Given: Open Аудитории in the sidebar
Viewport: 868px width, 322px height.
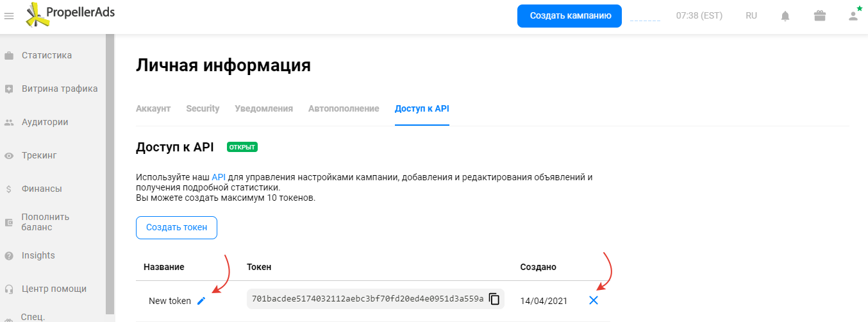Looking at the screenshot, I should (45, 122).
